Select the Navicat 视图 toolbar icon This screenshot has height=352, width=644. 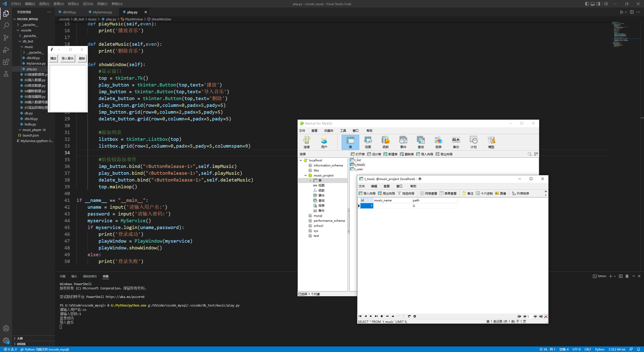coord(368,142)
